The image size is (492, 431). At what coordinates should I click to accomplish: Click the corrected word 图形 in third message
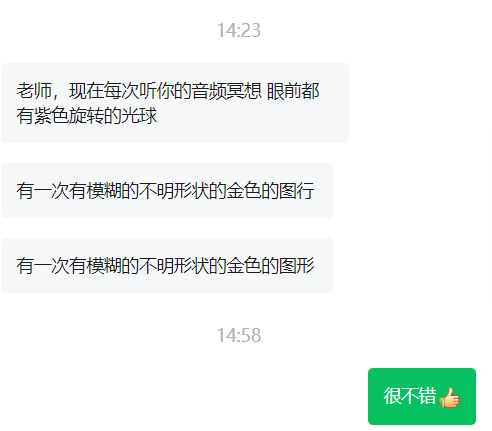(297, 266)
